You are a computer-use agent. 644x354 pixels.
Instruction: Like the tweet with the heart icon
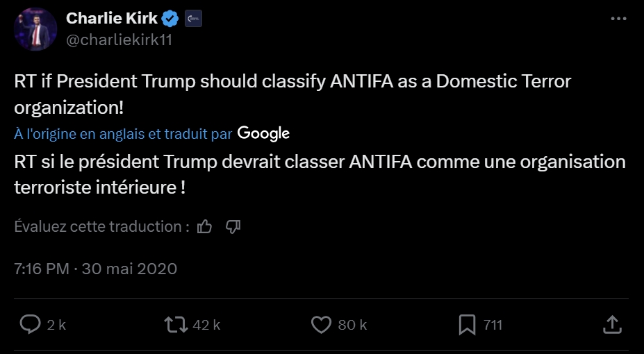tap(321, 324)
